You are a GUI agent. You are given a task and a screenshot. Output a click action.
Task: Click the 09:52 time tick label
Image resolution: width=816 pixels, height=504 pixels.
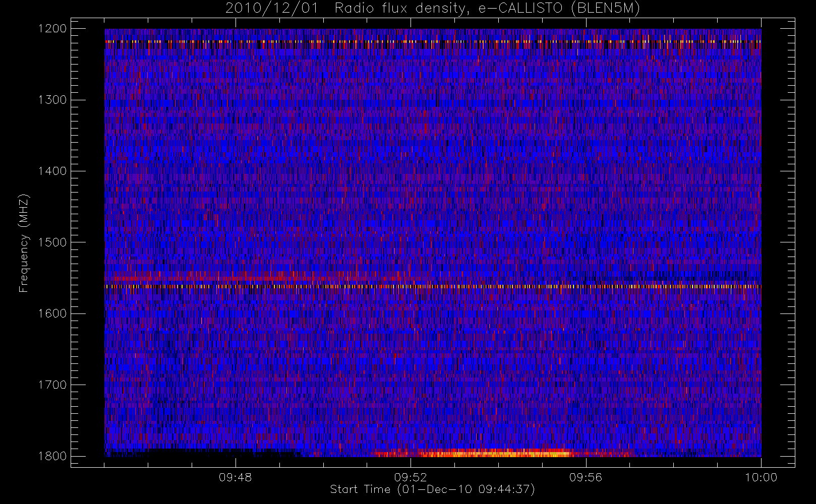click(x=411, y=477)
